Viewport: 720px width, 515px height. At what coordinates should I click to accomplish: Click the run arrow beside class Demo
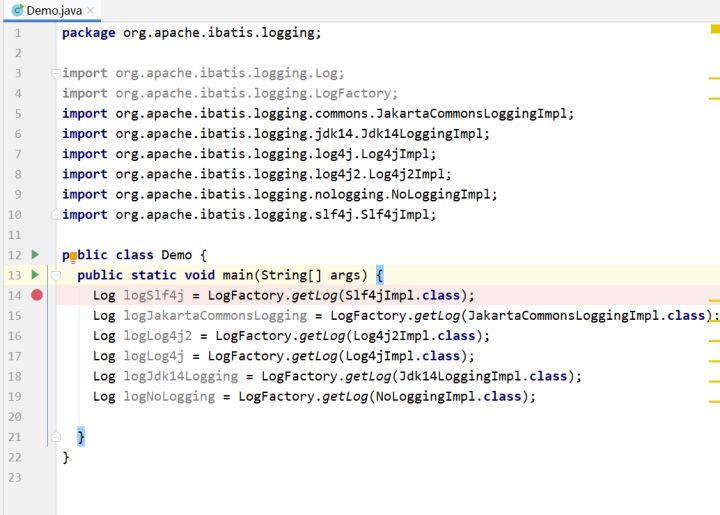point(36,255)
